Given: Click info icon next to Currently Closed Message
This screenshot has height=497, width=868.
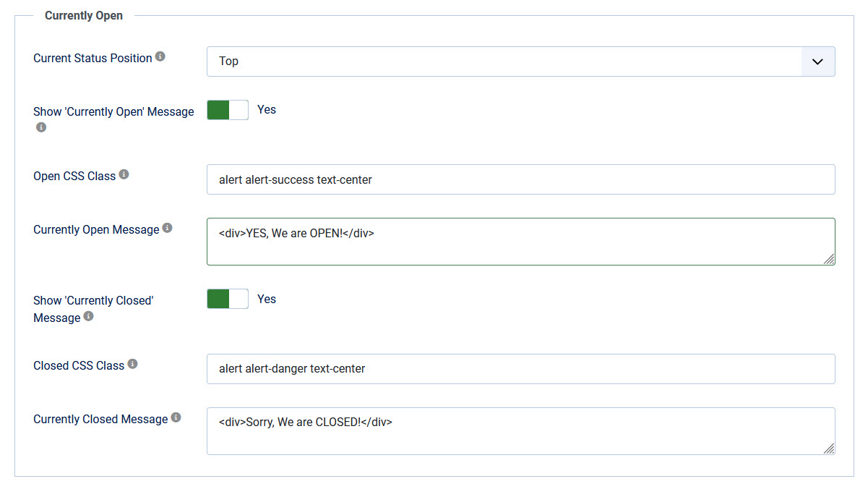Looking at the screenshot, I should point(176,417).
